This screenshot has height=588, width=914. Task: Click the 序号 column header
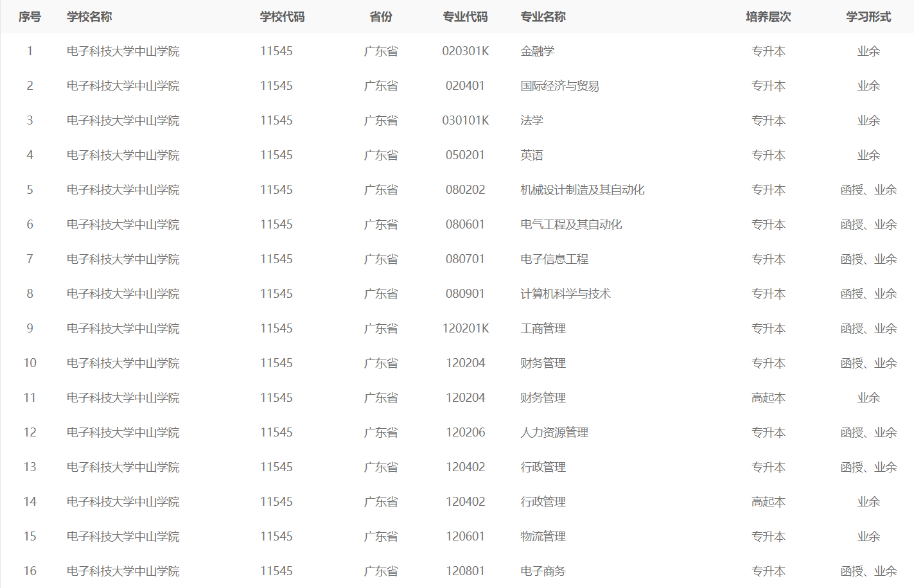tap(30, 17)
